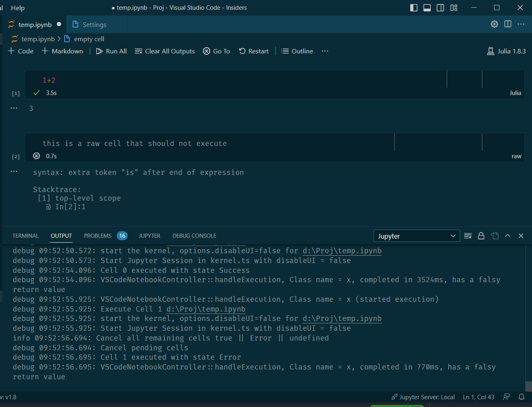Add a new Code cell
This screenshot has width=532, height=407.
(x=21, y=51)
